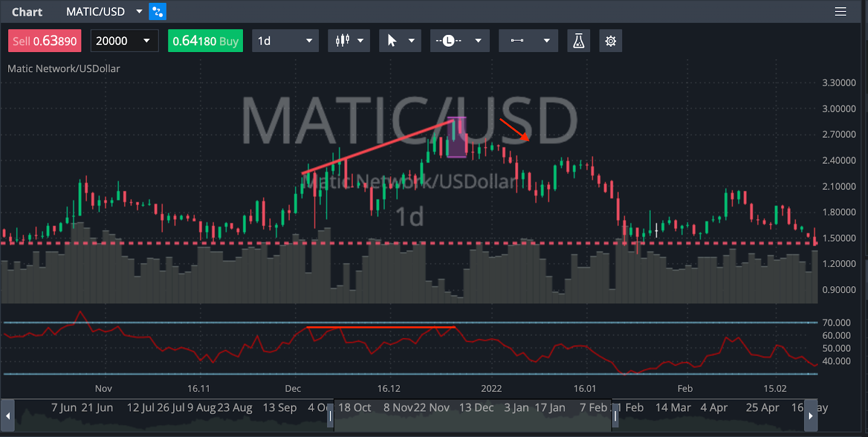868x437 pixels.
Task: Click the 2022 date axis label
Action: pyautogui.click(x=492, y=389)
